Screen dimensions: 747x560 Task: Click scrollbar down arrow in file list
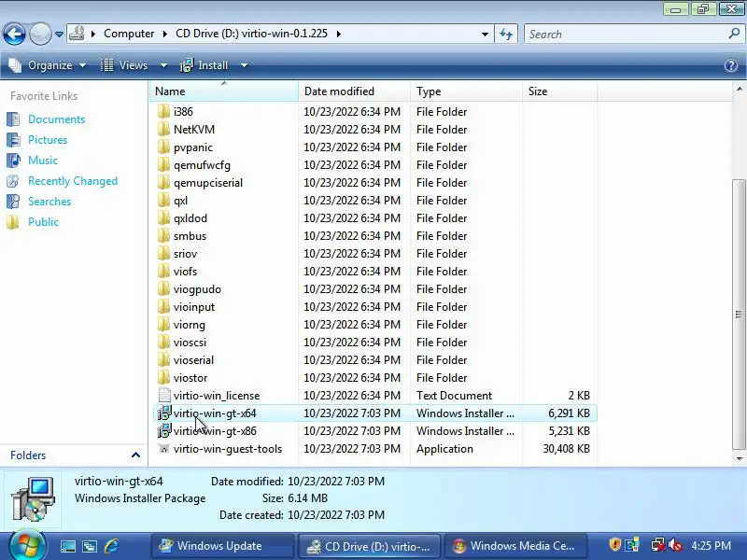click(x=739, y=458)
